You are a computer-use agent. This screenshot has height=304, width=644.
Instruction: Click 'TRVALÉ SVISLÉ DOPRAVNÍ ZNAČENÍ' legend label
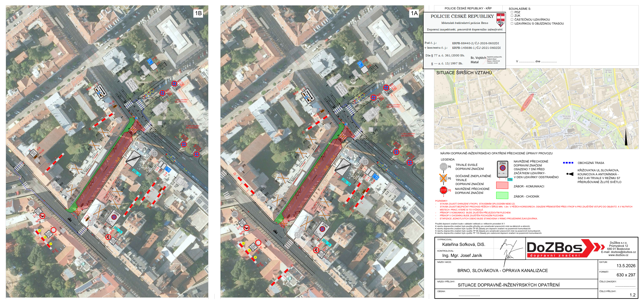coord(469,167)
